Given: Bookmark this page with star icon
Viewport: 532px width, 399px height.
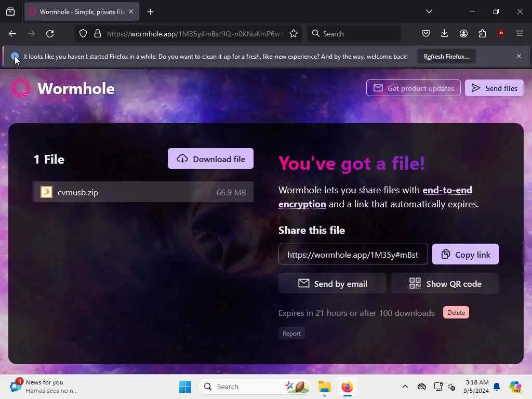Looking at the screenshot, I should pyautogui.click(x=294, y=34).
